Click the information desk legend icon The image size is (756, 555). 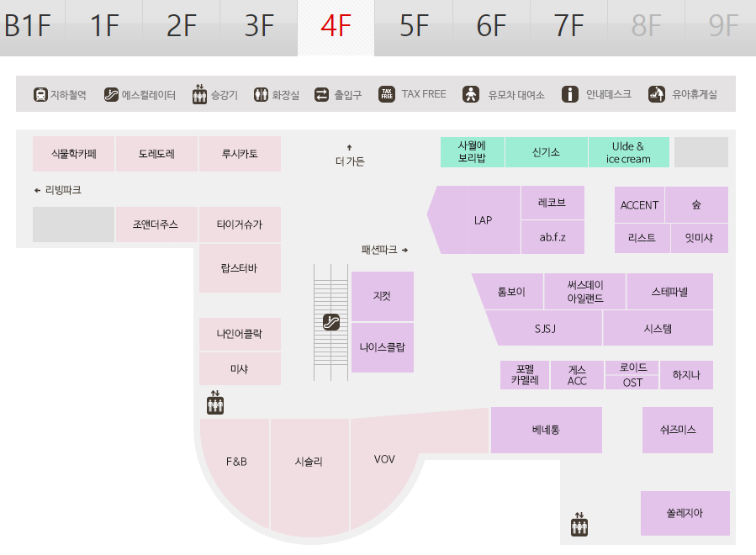(570, 94)
